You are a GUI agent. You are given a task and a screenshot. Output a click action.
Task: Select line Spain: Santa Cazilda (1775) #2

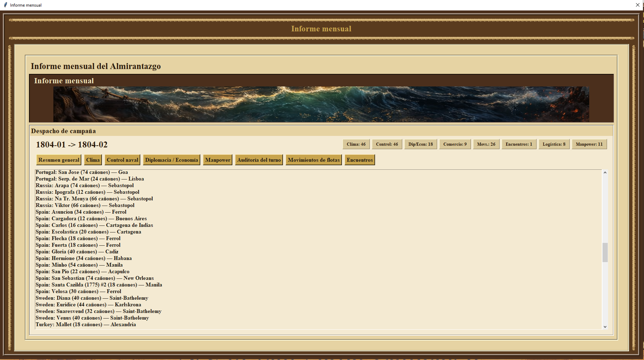(99, 285)
